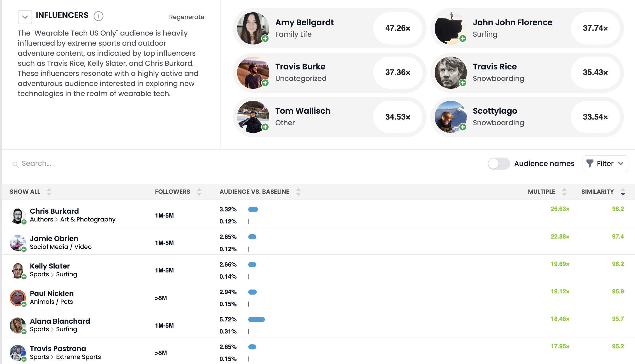The height and width of the screenshot is (364, 635).
Task: Click the plus badge on Tom Wallisch's avatar
Action: (265, 127)
